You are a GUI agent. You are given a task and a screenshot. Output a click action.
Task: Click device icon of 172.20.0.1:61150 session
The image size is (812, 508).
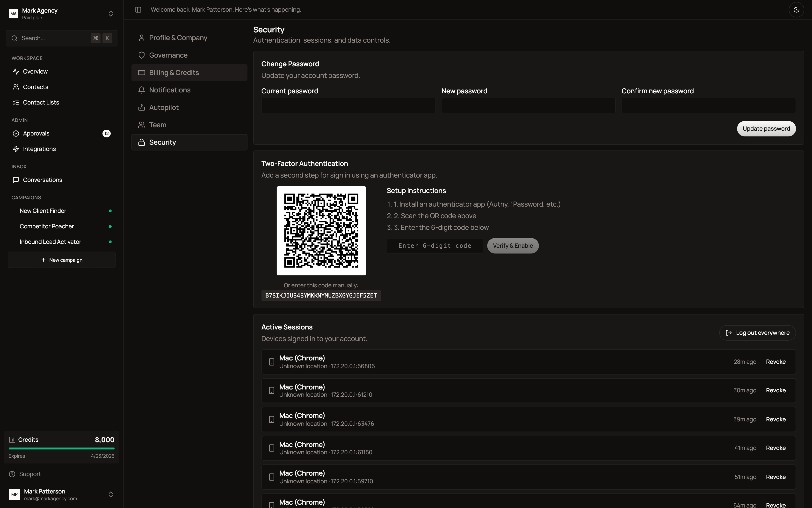(x=271, y=448)
